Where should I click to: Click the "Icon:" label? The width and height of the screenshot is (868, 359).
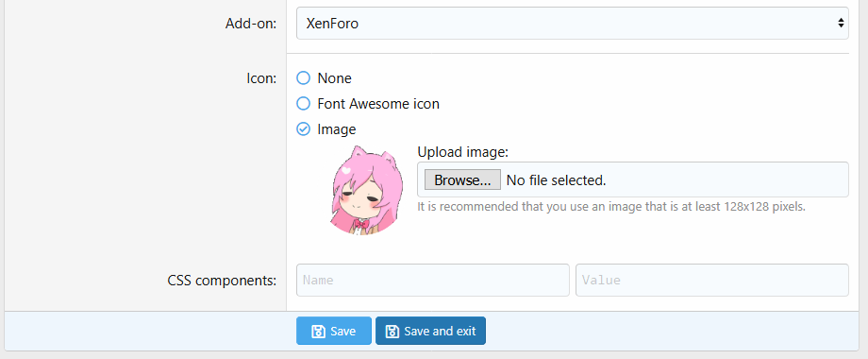pos(261,78)
